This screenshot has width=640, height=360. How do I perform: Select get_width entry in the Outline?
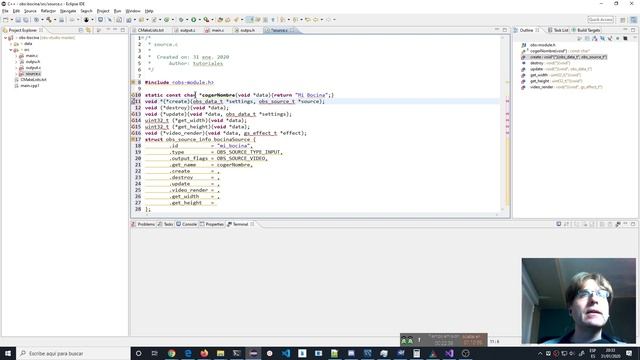tap(555, 75)
